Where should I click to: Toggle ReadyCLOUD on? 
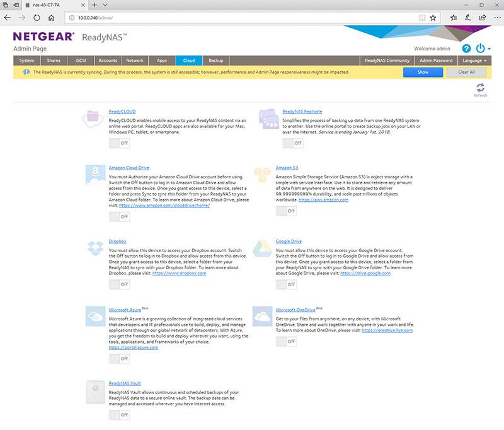119,143
